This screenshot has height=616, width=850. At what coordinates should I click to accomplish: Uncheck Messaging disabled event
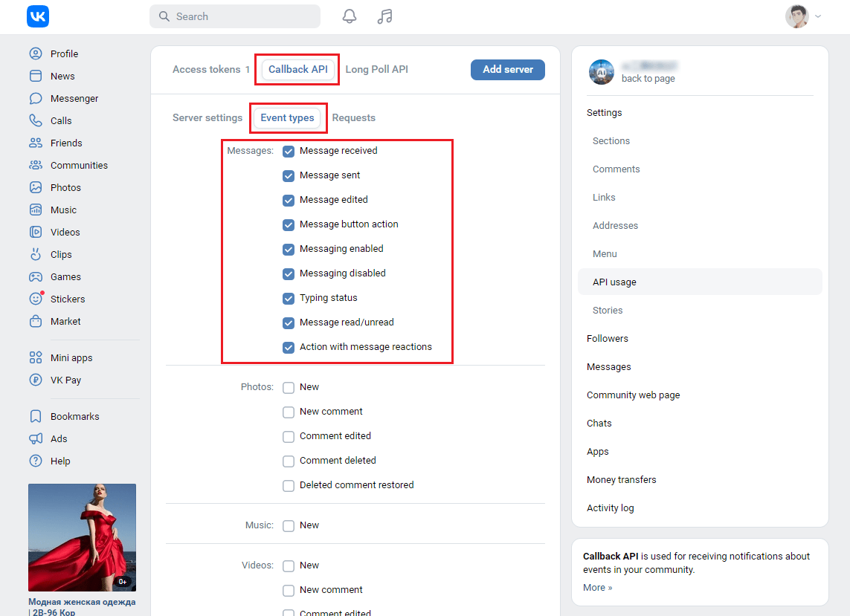click(289, 273)
